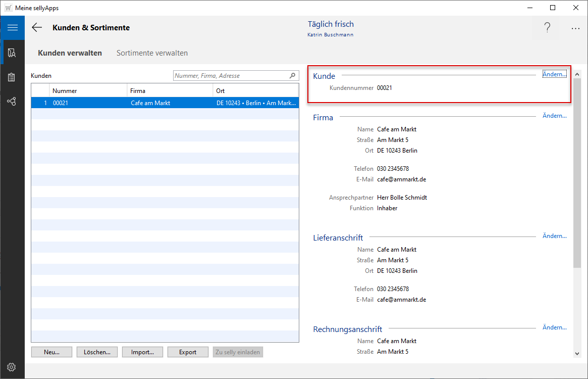588x379 pixels.
Task: Open the clipboard orders sidebar icon
Action: pos(12,77)
